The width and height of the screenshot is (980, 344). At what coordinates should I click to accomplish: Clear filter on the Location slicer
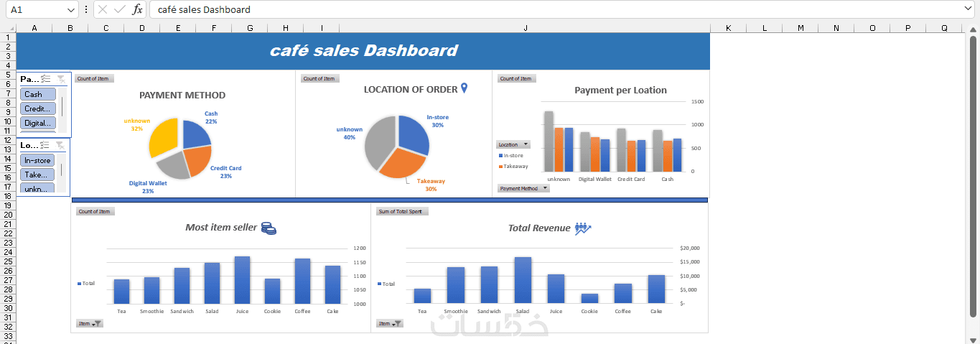(x=62, y=145)
